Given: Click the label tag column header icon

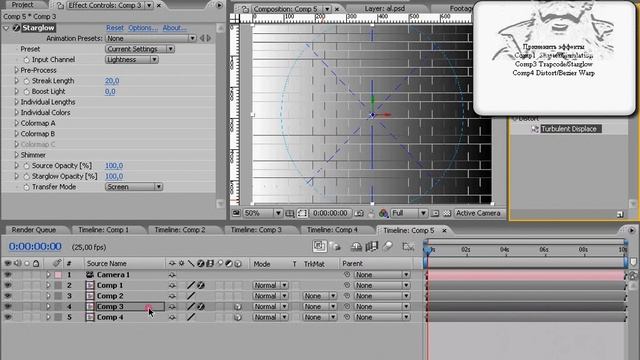Looking at the screenshot, I should [57, 263].
